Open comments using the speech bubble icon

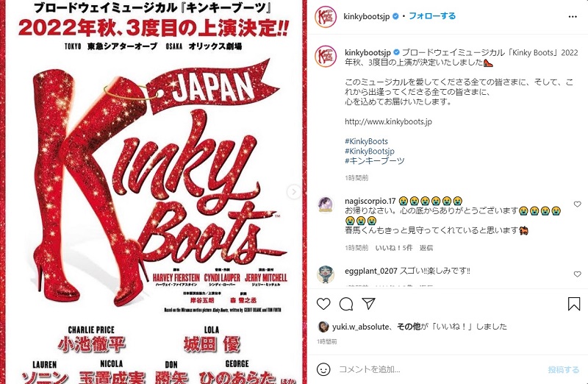345,304
